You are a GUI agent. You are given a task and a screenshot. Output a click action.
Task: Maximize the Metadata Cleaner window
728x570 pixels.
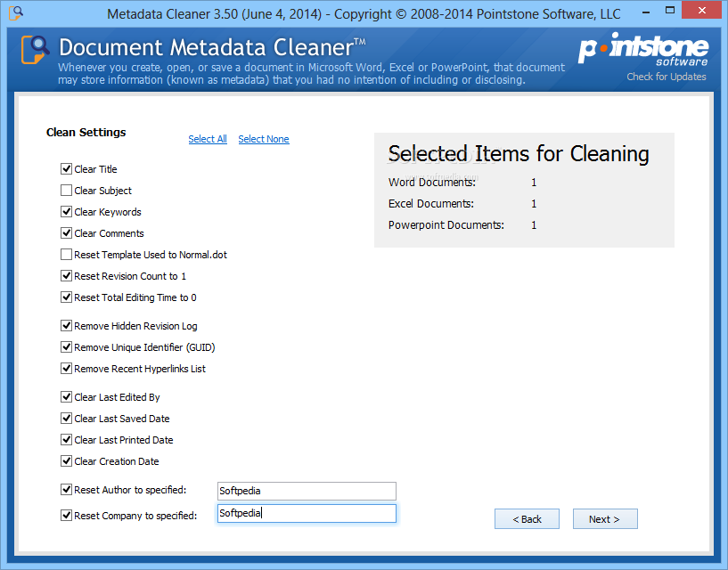point(670,12)
